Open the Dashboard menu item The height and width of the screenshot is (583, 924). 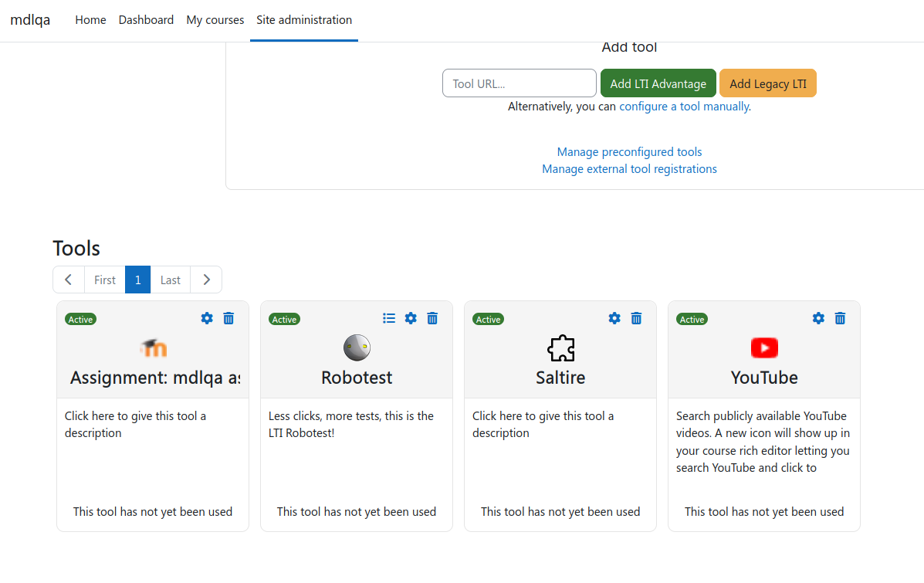click(146, 20)
